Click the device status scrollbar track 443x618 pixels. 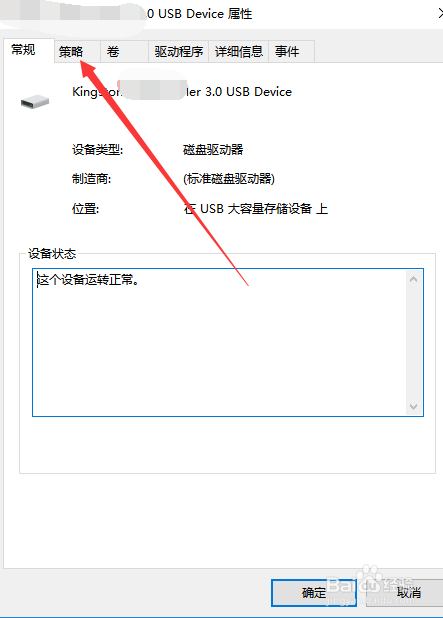[413, 343]
